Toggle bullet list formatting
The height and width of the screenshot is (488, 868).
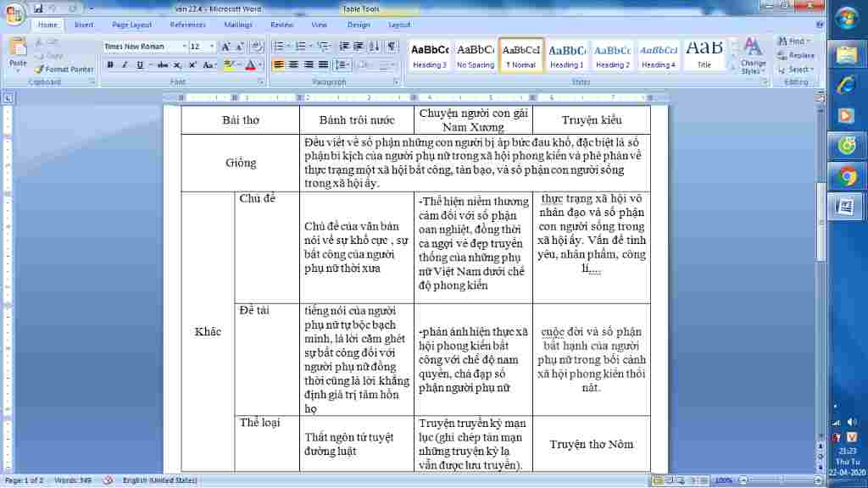click(278, 46)
